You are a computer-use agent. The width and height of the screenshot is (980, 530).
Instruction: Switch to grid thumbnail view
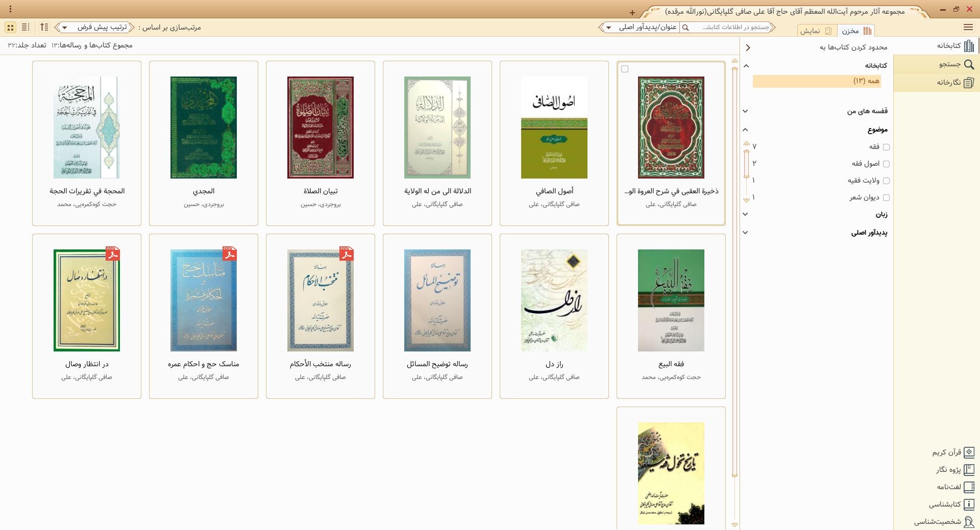(10, 28)
